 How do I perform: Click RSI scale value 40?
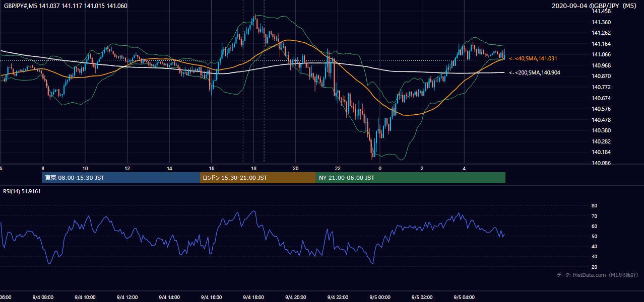click(x=594, y=247)
